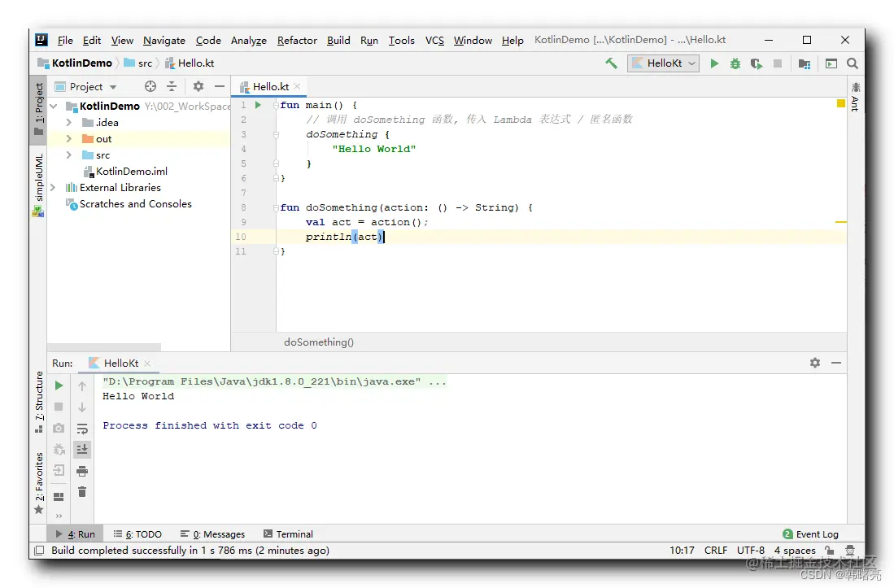Click the Stop square in the top toolbar
Screen dimensions: 894x588
777,63
